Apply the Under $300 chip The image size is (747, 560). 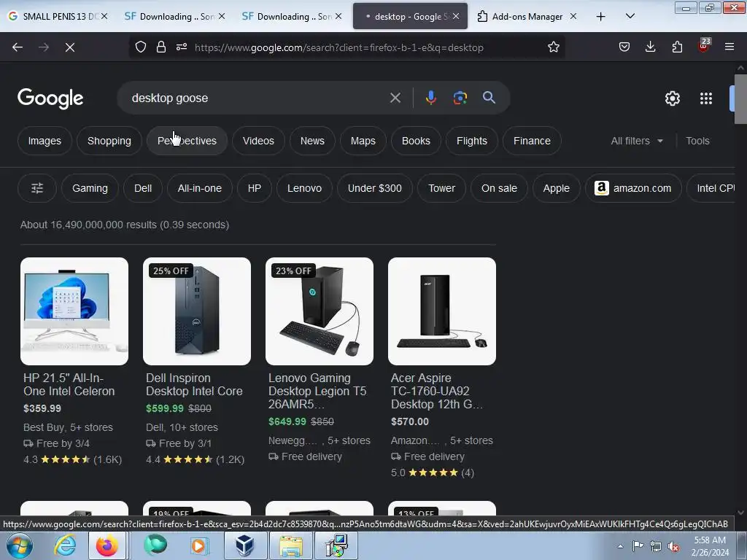(374, 188)
